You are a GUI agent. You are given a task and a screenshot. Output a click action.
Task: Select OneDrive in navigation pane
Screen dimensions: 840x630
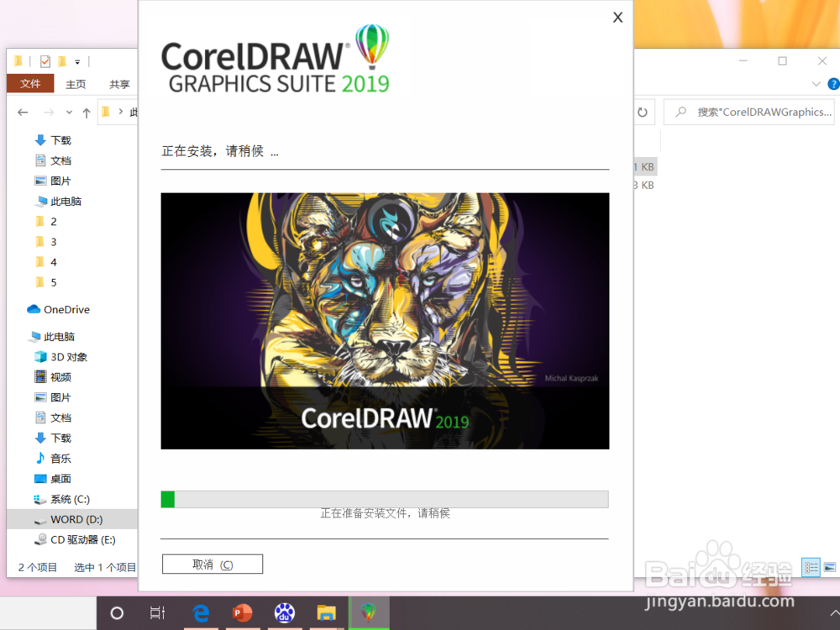59,310
